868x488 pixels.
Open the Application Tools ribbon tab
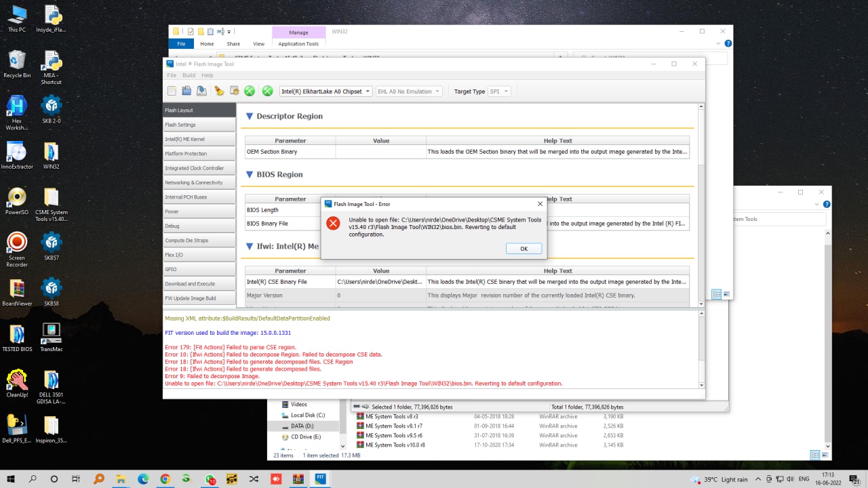pyautogui.click(x=298, y=44)
